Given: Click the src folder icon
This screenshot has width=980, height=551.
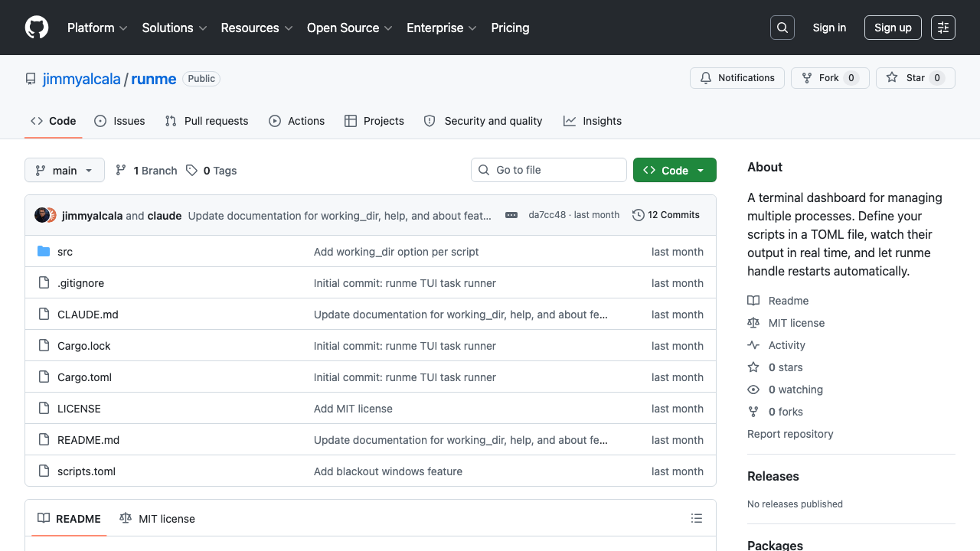Looking at the screenshot, I should (44, 252).
